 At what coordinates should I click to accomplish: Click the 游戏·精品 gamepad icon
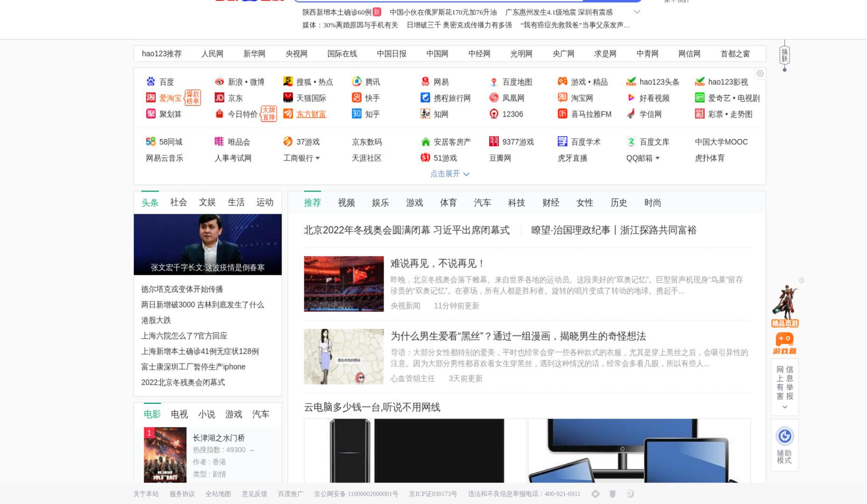pos(562,82)
